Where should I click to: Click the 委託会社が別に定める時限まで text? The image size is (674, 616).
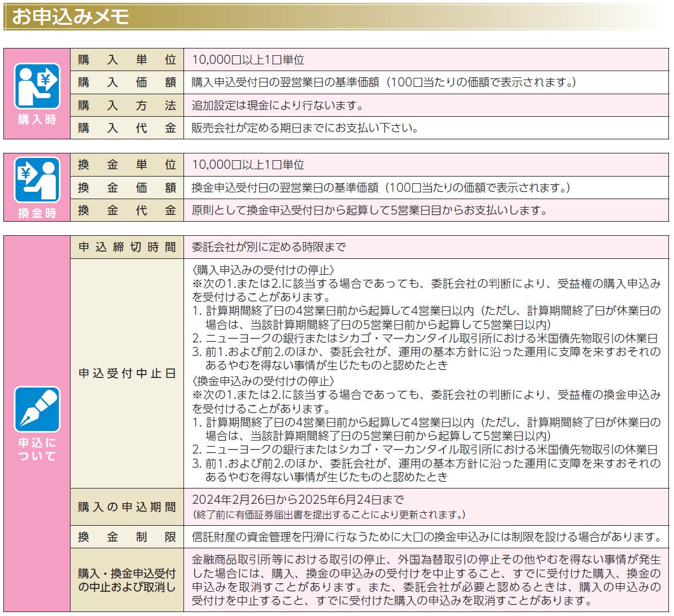(269, 247)
